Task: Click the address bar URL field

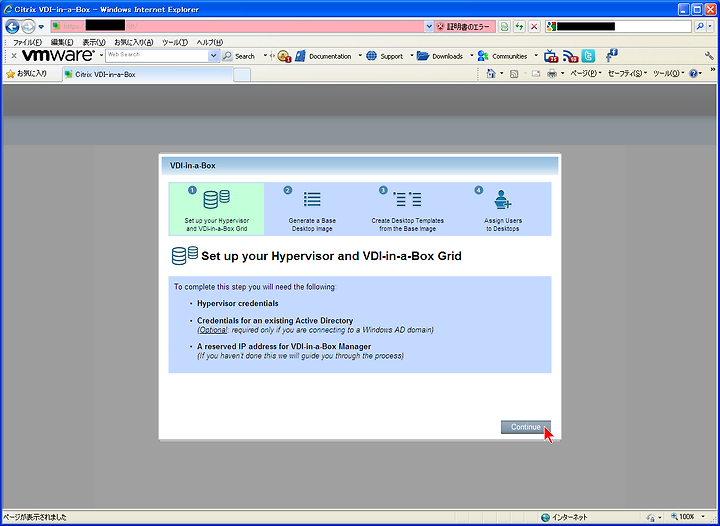Action: click(238, 27)
